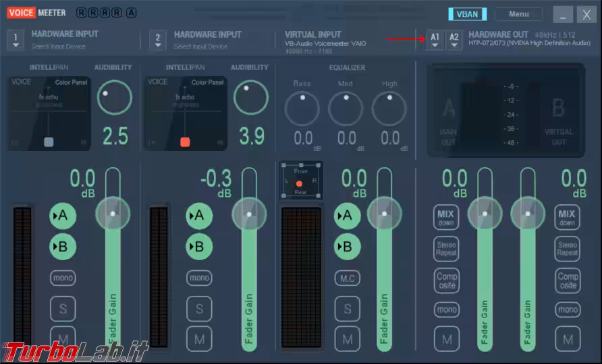Click the Bass equalizer knob
This screenshot has height=364, width=602.
tap(302, 109)
